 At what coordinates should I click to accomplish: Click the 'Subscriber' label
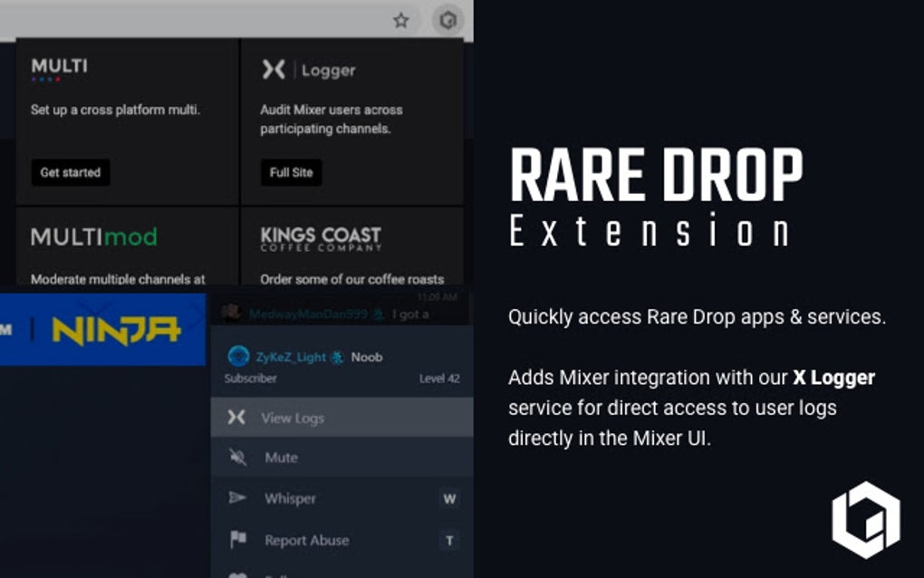(250, 379)
